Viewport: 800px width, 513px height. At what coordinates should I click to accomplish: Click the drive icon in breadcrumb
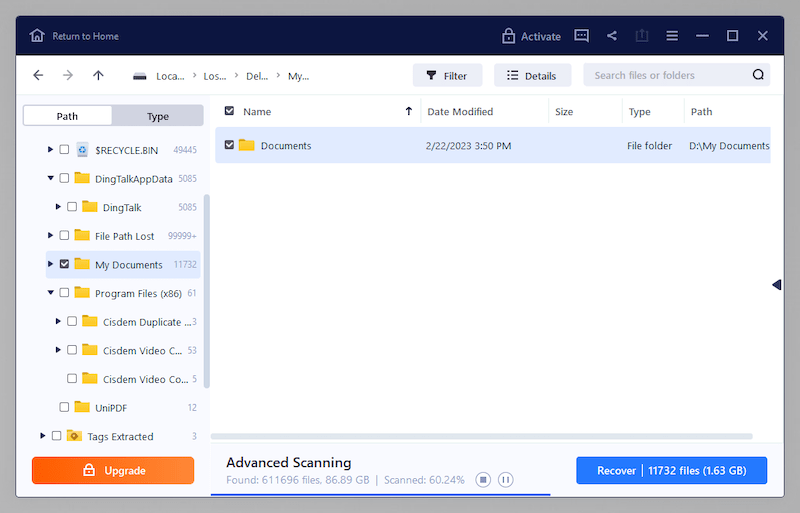(x=139, y=77)
